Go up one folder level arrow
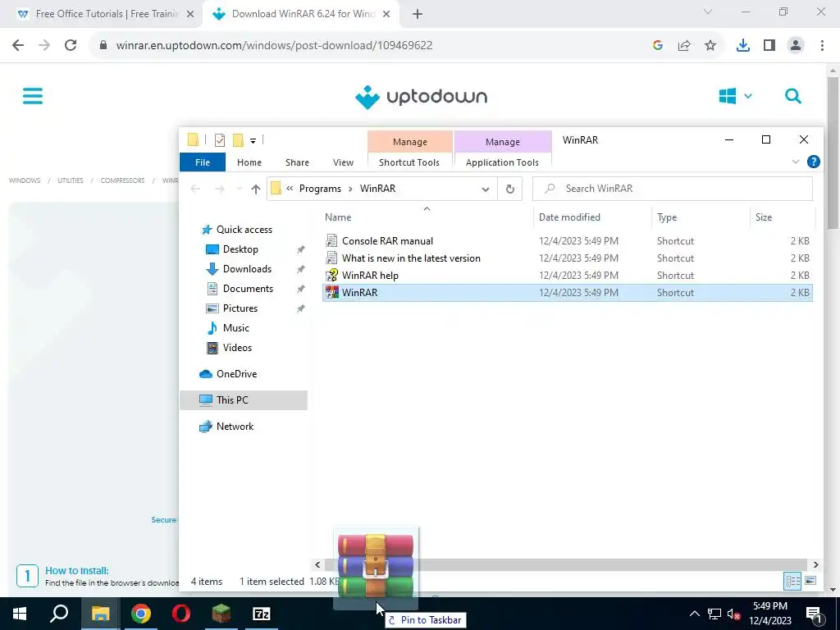The width and height of the screenshot is (840, 630). tap(256, 189)
